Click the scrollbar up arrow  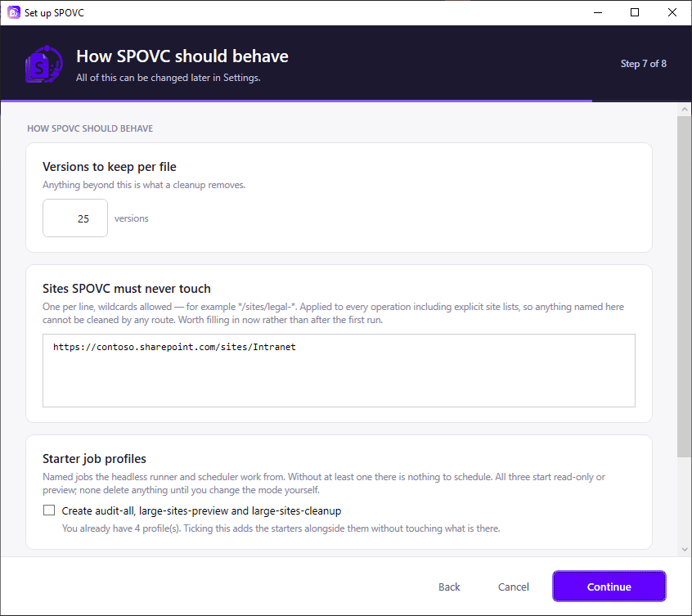(x=685, y=109)
